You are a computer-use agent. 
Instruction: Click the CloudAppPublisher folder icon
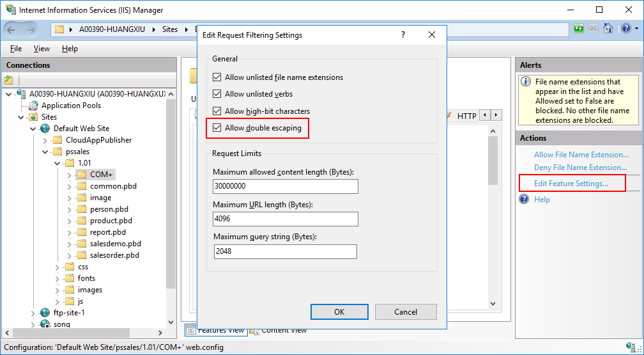pyautogui.click(x=57, y=140)
